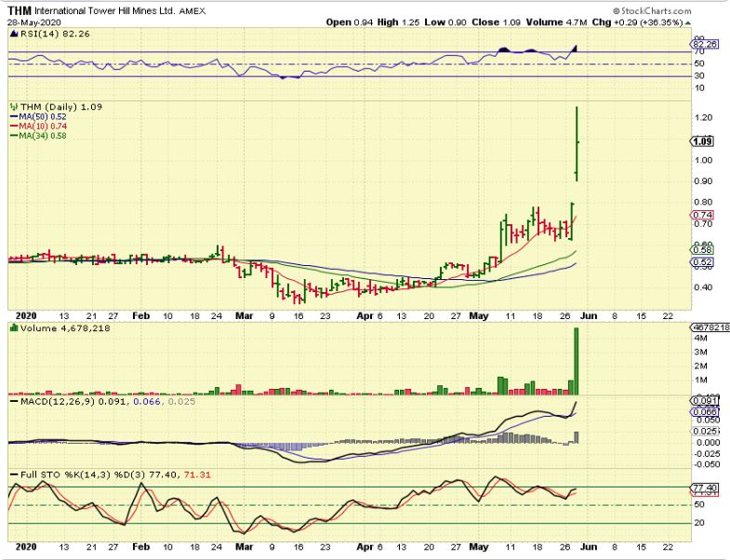Click the blue 0.52 moving average tag
This screenshot has height=560, width=730.
702,261
